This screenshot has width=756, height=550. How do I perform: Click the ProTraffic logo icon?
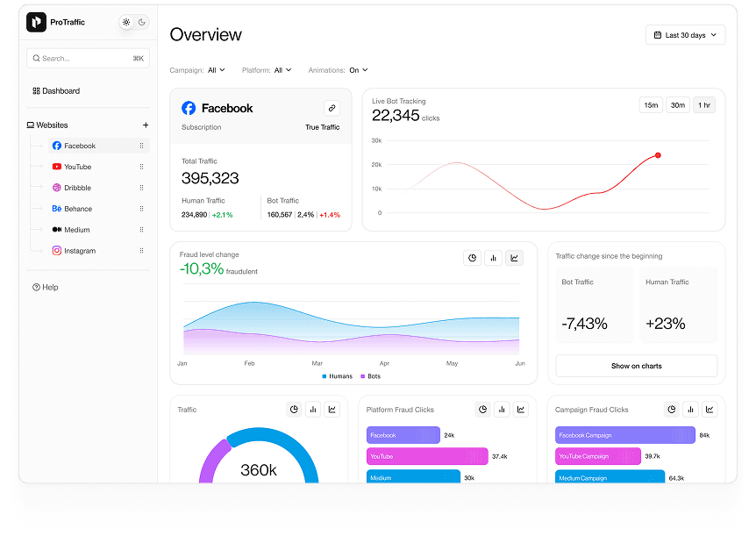(x=36, y=22)
